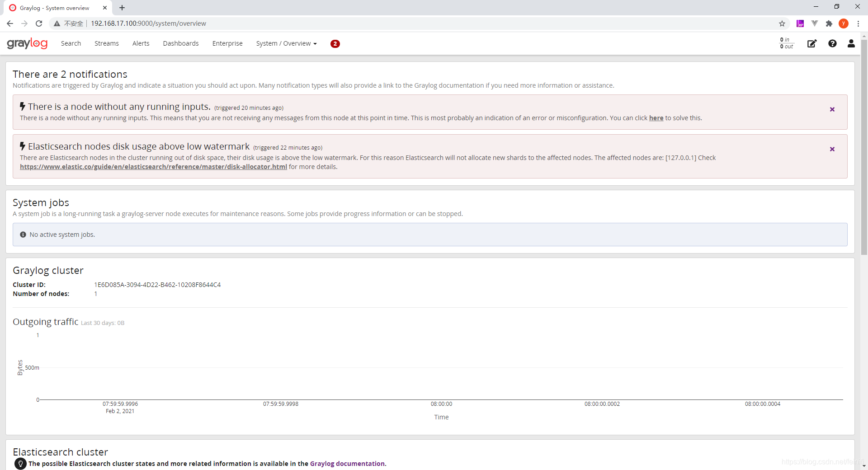Click the info icon beside 'No active system jobs'
Viewport: 868px width, 470px height.
[23, 235]
